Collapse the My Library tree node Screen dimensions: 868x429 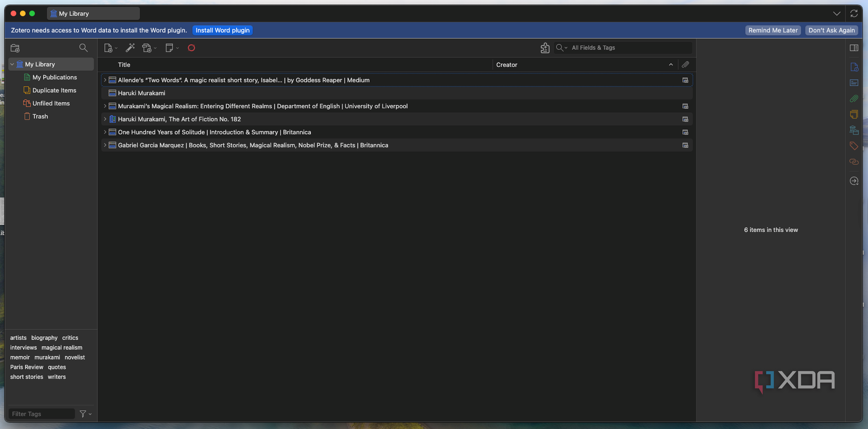point(12,64)
